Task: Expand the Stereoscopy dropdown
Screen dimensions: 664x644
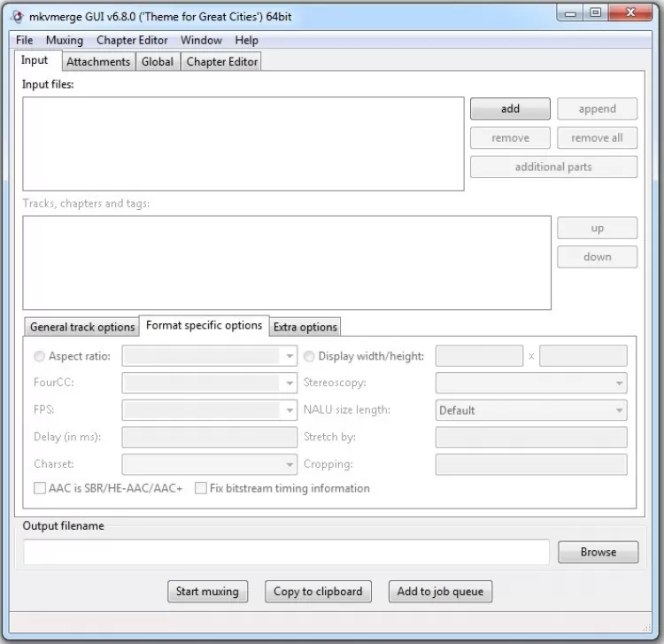Action: pos(619,383)
